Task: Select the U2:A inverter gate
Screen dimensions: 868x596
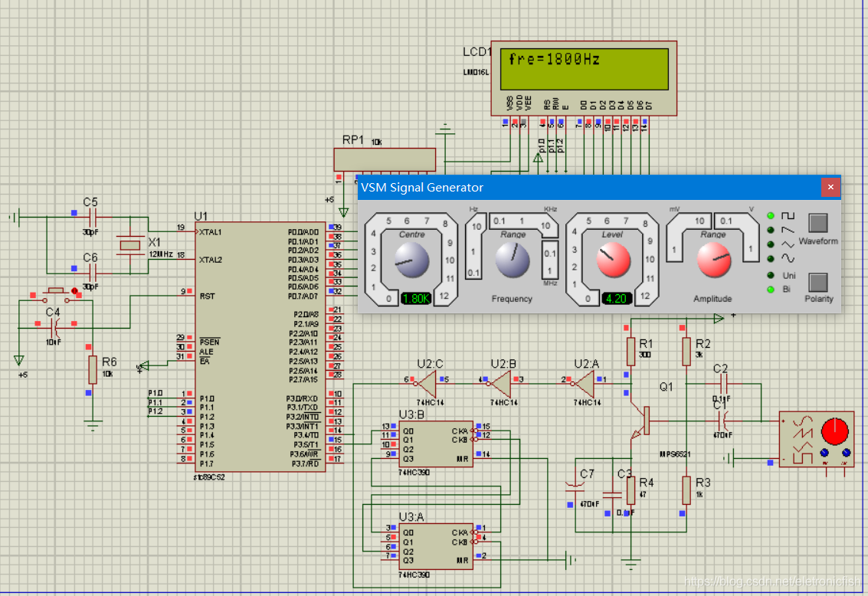Action: click(585, 383)
